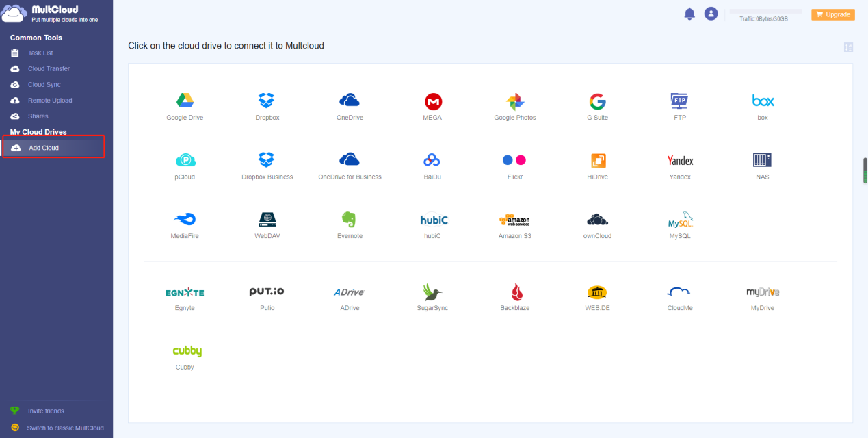Screen dimensions: 868x438
Task: Choose the Dropbox cloud drive
Action: (x=267, y=101)
